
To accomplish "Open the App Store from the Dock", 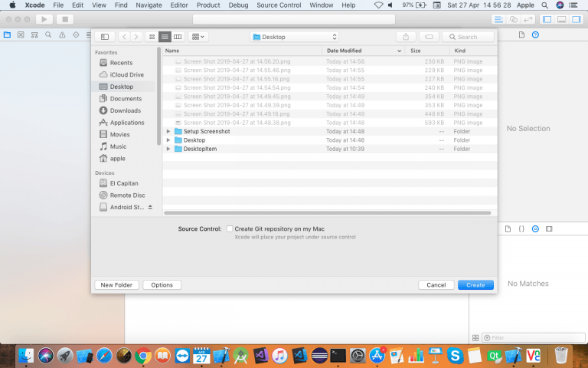I will [377, 356].
